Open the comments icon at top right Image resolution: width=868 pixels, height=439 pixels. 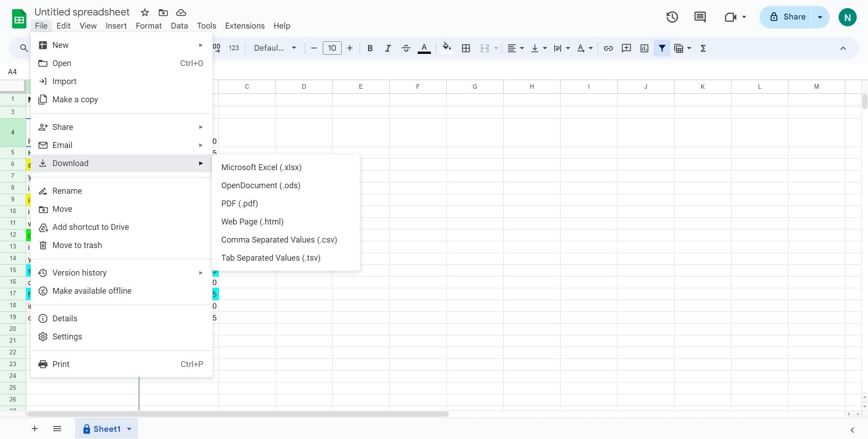[700, 17]
